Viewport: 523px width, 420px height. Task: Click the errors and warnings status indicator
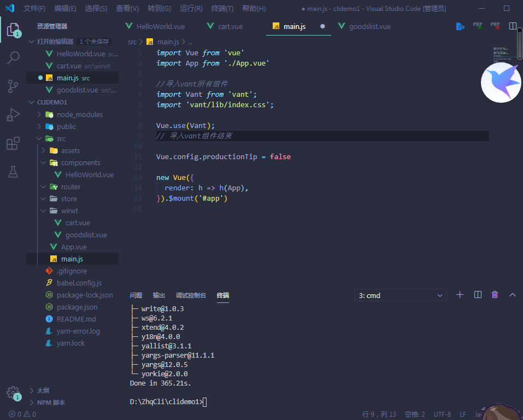click(22, 415)
